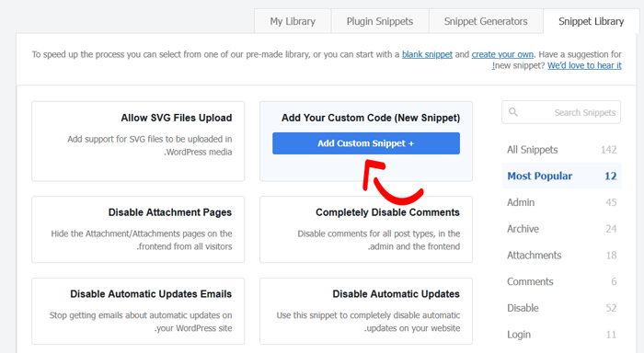The width and height of the screenshot is (644, 353).
Task: Choose the Comments category
Action: tap(561, 281)
